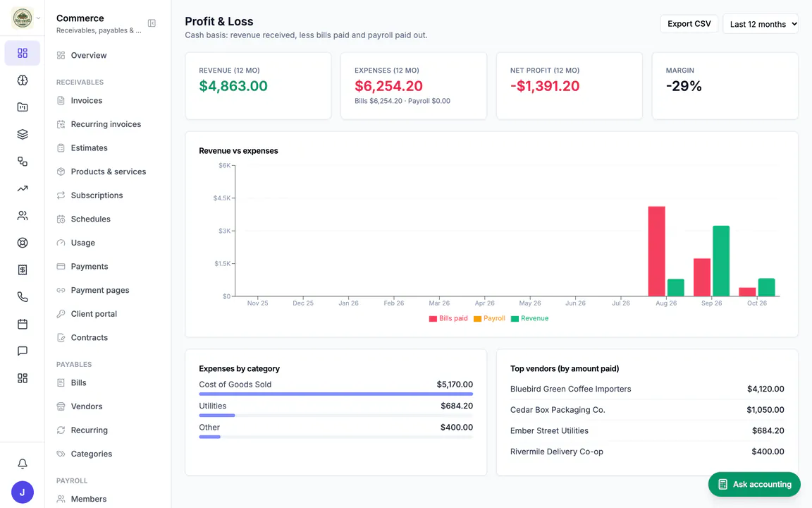
Task: Click the Products & services box icon
Action: (61, 171)
